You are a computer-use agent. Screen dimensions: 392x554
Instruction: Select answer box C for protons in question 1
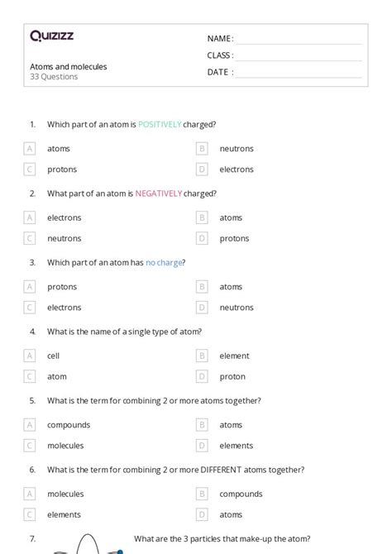click(x=29, y=170)
